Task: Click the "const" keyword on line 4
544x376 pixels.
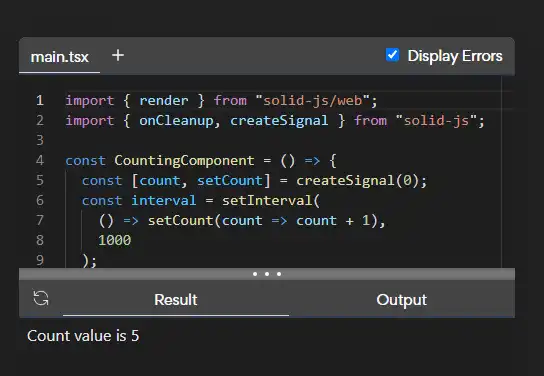Action: click(85, 161)
